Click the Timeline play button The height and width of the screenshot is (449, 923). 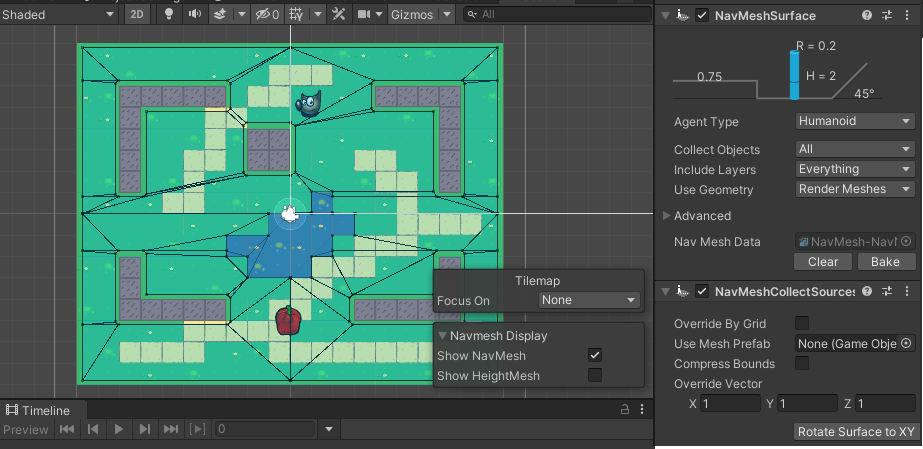click(x=119, y=429)
